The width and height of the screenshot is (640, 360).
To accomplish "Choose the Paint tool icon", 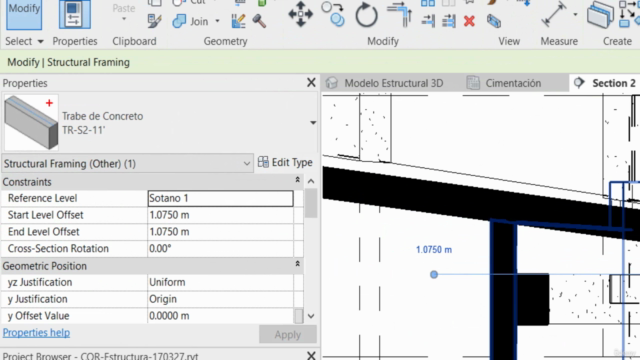I will 238,21.
